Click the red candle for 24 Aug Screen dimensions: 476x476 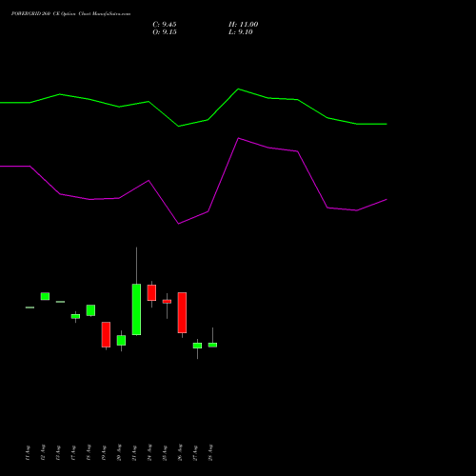[x=151, y=292]
